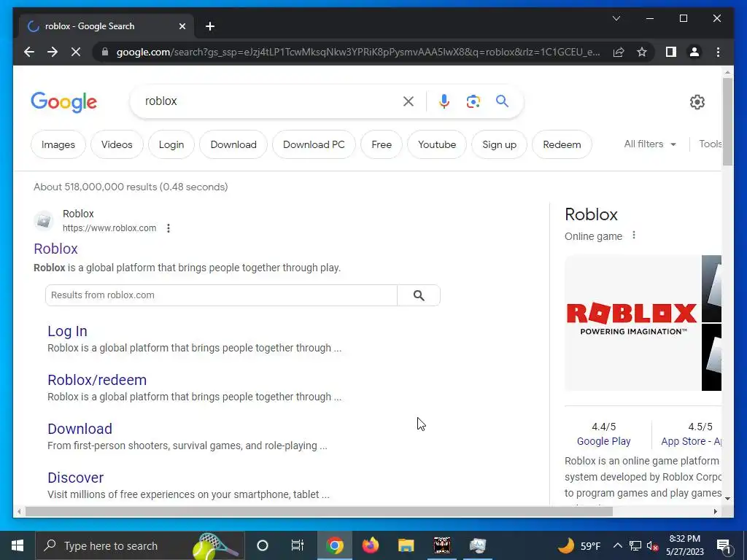
Task: Select the Sign up filter chip
Action: (499, 144)
